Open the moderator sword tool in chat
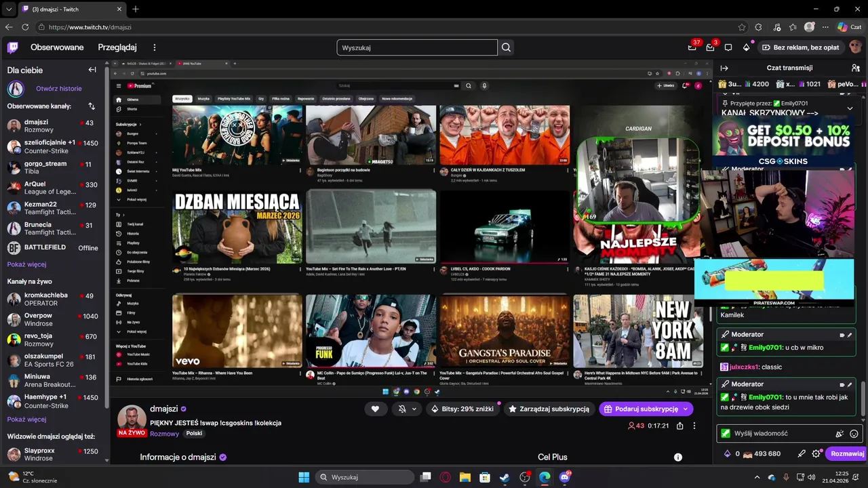This screenshot has width=868, height=488. [x=802, y=453]
